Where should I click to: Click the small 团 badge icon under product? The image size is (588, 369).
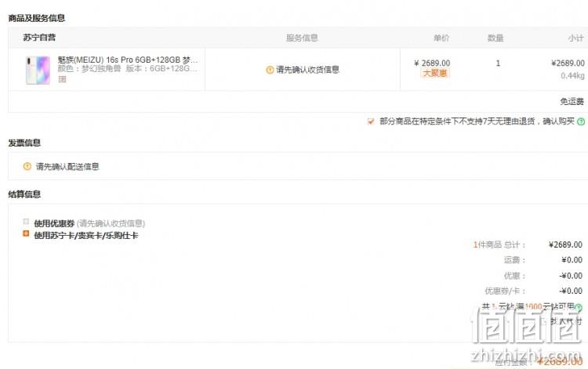click(x=62, y=78)
